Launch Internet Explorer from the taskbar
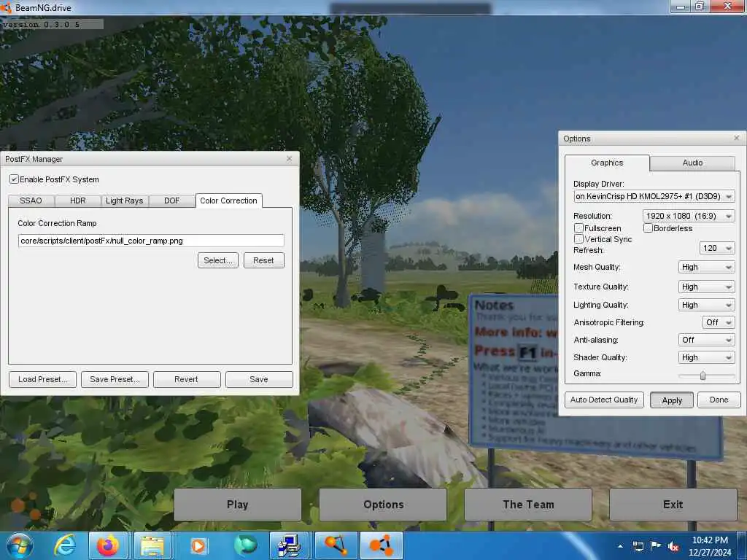The height and width of the screenshot is (560, 747). click(65, 545)
